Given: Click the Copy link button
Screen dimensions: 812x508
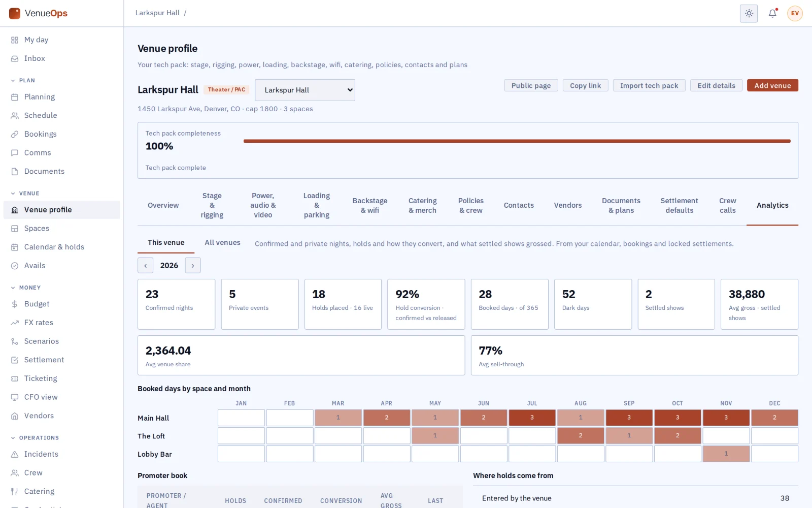Looking at the screenshot, I should (585, 85).
